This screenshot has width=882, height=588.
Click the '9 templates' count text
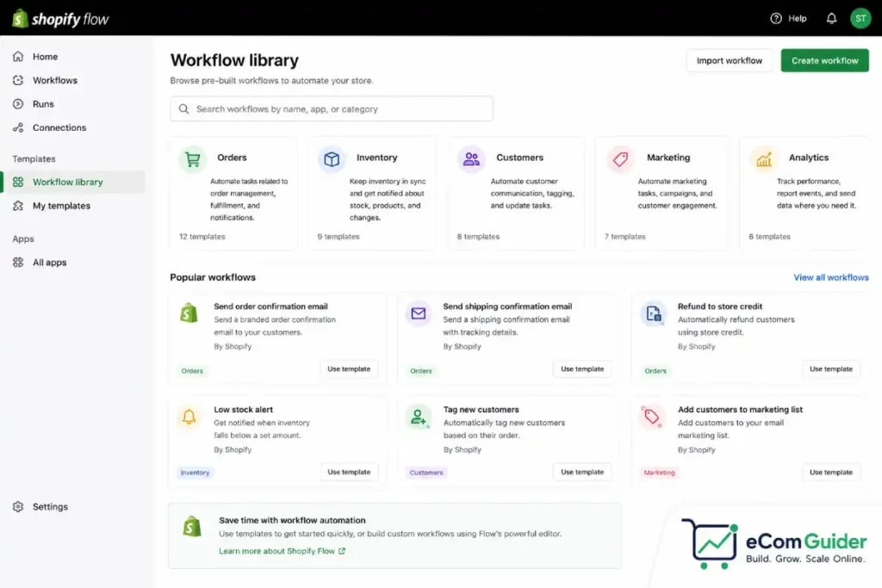point(338,237)
